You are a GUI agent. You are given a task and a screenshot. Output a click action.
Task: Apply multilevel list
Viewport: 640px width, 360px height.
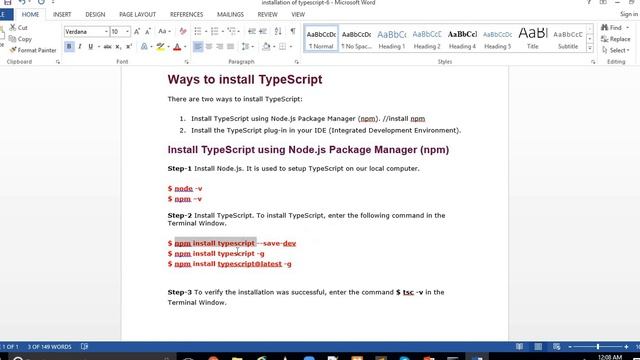[x=231, y=31]
